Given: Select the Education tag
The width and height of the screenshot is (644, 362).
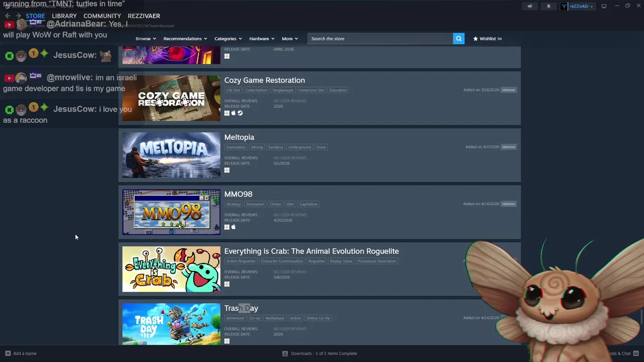Looking at the screenshot, I should [338, 90].
